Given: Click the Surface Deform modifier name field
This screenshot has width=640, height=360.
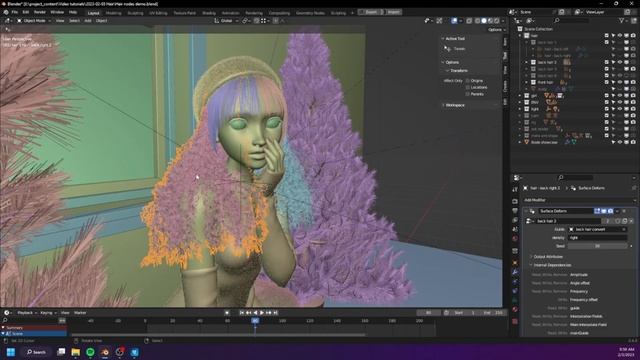Looking at the screenshot, I should (565, 211).
